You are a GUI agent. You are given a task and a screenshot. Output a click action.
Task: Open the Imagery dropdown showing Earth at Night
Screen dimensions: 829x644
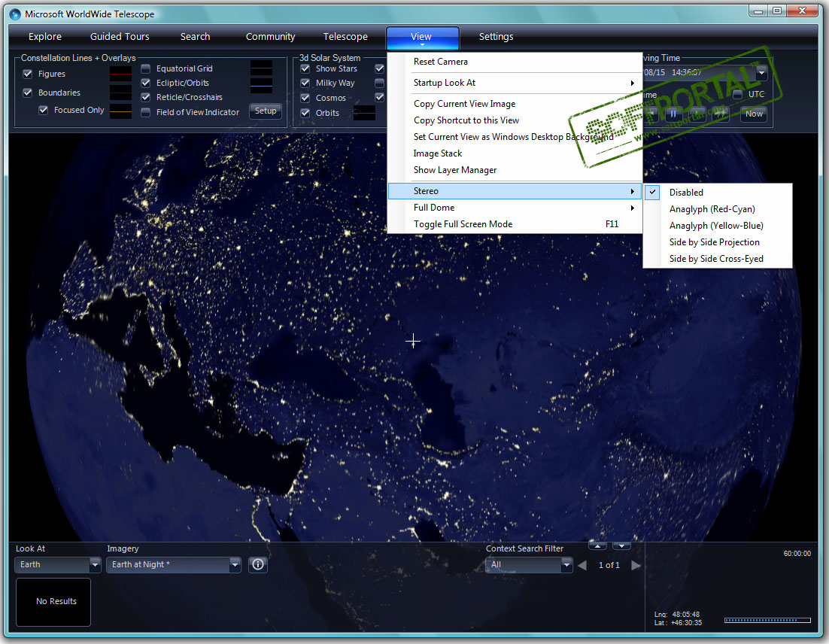click(x=174, y=565)
